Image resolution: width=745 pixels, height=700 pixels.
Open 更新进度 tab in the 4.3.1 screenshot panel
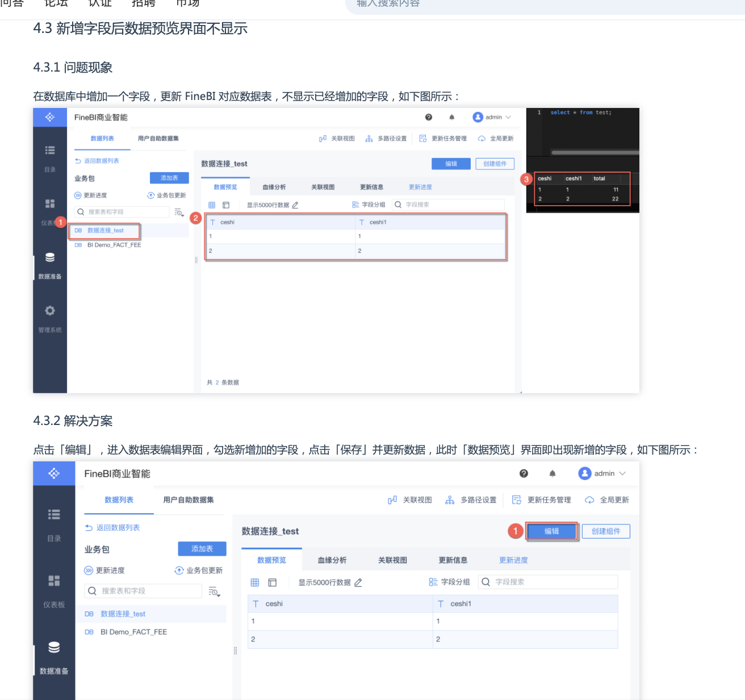tap(420, 187)
